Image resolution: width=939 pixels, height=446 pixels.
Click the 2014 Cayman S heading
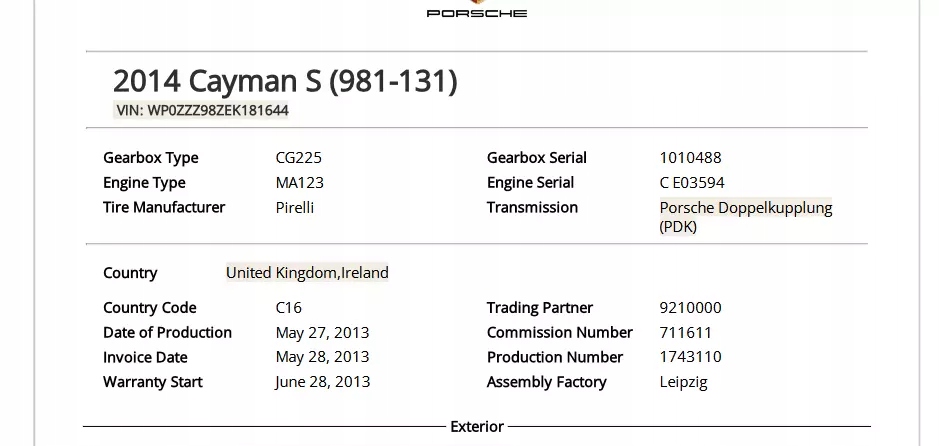285,81
